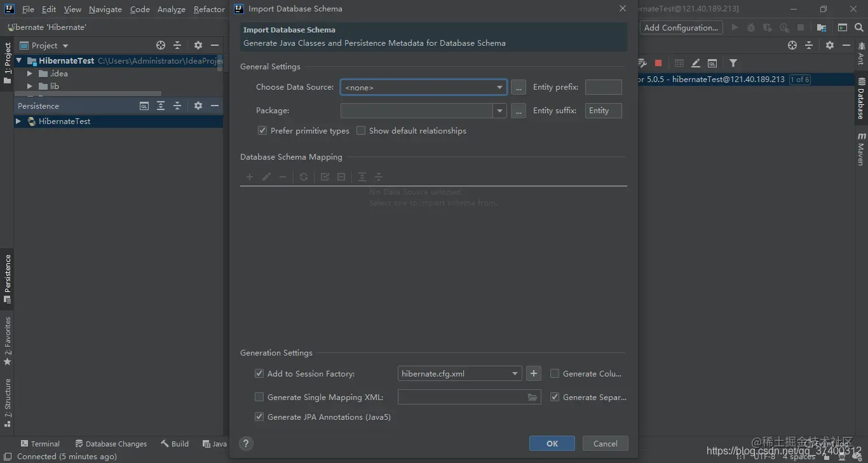Click the Entity suffix input field
Screen dimensions: 868x463
pyautogui.click(x=603, y=111)
